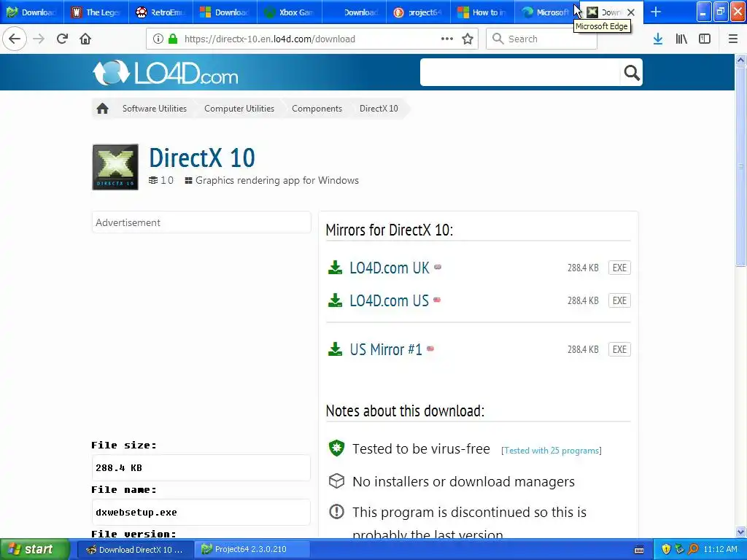Download from LO4D.com US mirror
This screenshot has height=560, width=747.
point(390,301)
